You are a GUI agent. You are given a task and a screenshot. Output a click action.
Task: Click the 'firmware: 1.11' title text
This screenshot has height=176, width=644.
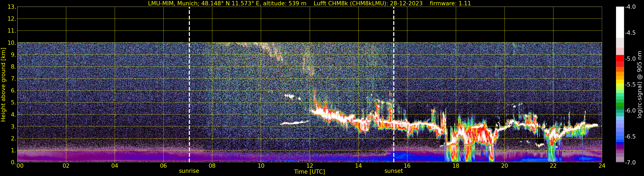pos(450,3)
